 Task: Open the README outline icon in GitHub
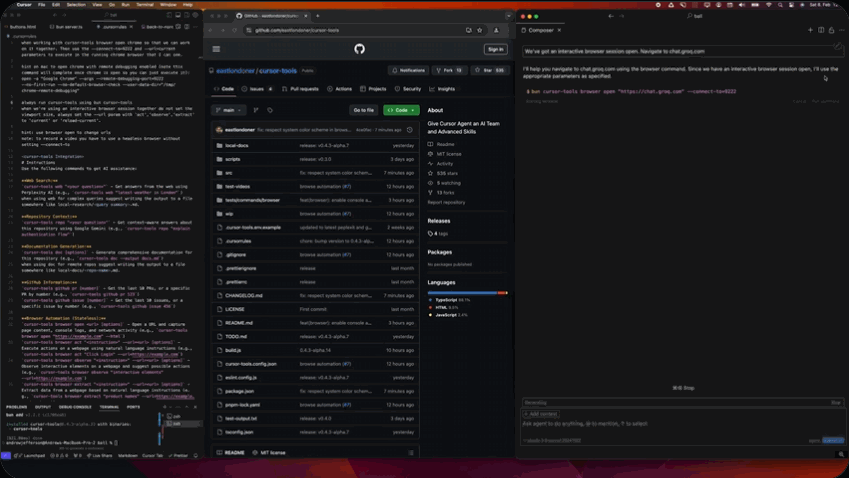411,453
